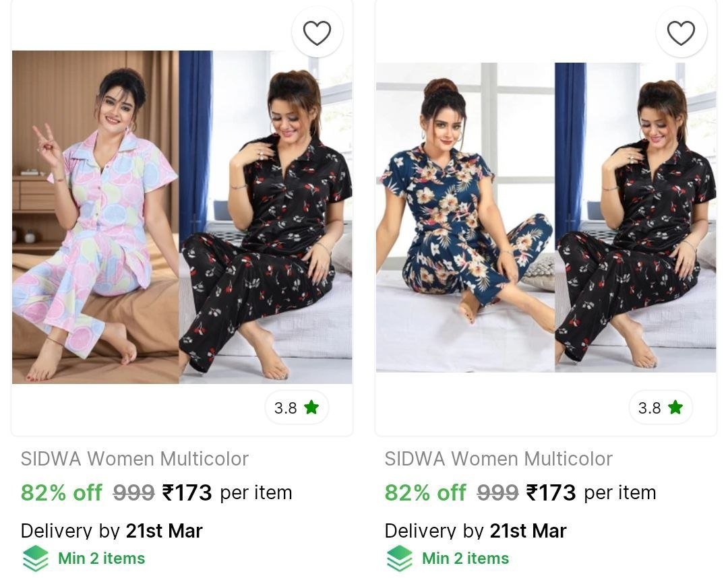Click the layered stack icon near right Min 2 items
Viewport: 728px width, 578px height.
point(400,558)
